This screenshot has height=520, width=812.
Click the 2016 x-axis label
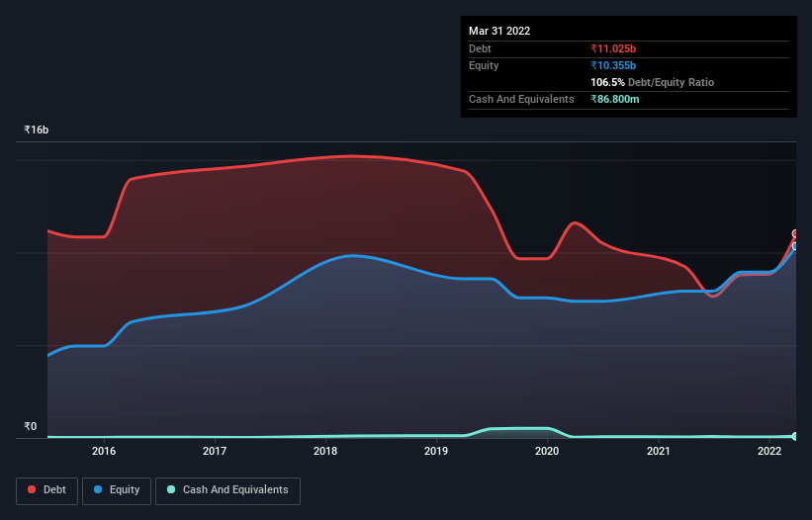tap(104, 451)
